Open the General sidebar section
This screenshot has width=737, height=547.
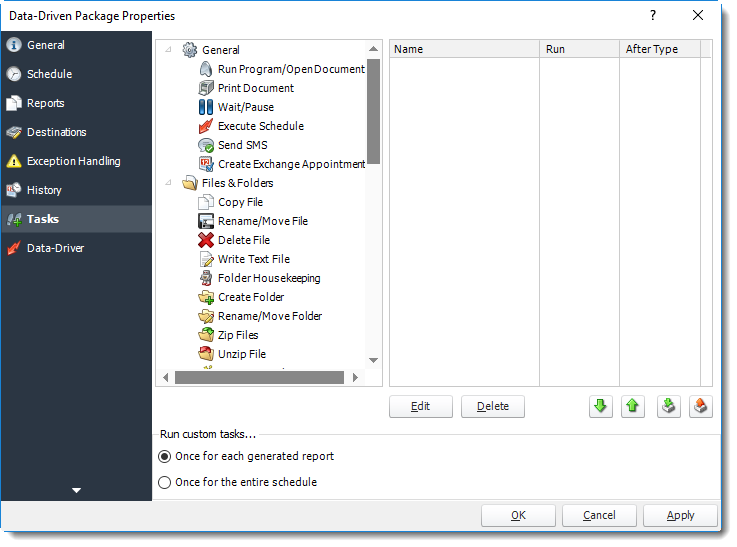[x=76, y=45]
